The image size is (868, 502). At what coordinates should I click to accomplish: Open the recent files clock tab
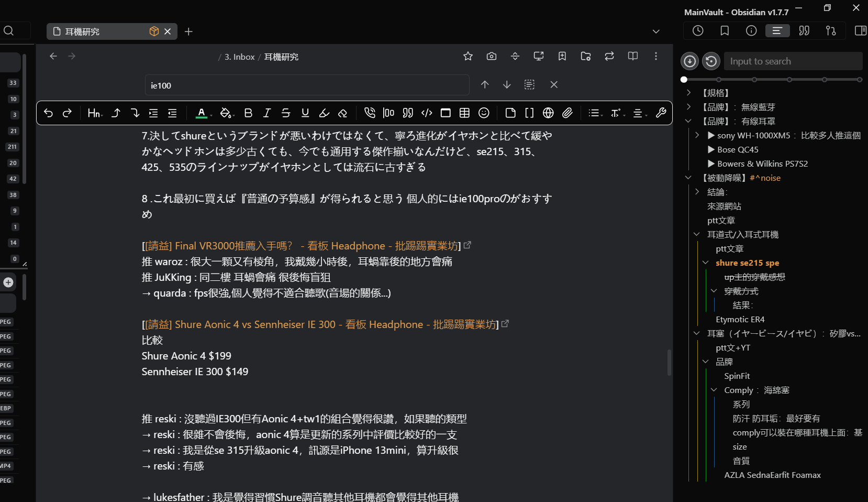point(698,31)
